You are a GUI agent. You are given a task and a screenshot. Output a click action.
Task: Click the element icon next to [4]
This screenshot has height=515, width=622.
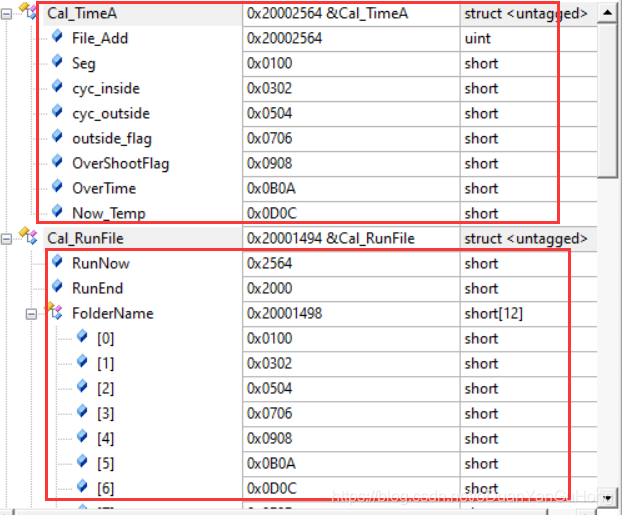pos(82,436)
